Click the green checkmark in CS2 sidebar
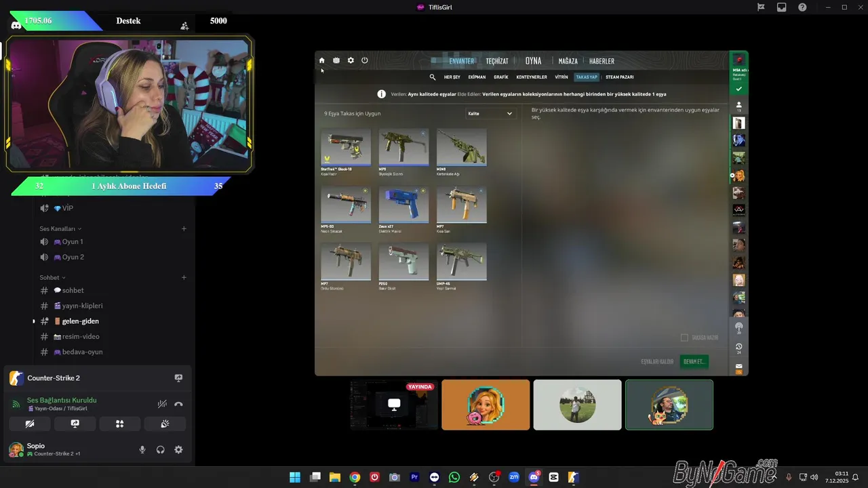 [739, 89]
